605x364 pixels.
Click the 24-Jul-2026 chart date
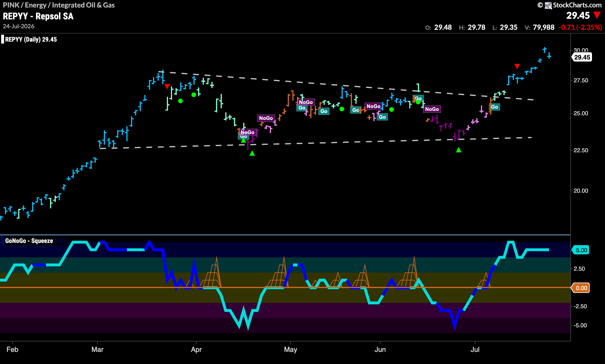(19, 26)
